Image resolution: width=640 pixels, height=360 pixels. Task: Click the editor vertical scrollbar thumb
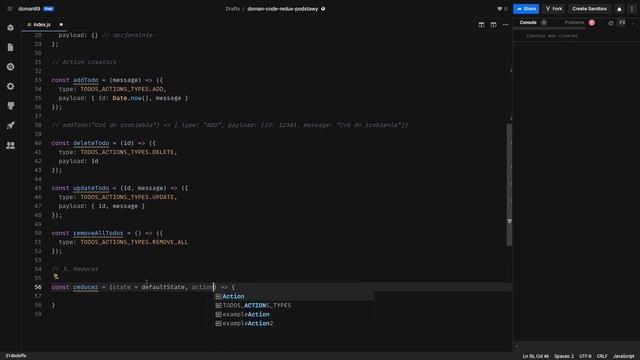coord(509,184)
